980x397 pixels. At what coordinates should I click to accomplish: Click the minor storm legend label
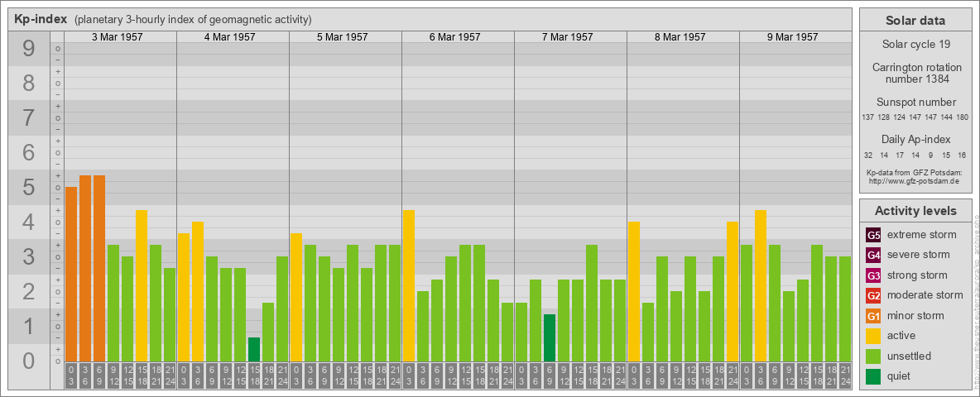coord(915,315)
